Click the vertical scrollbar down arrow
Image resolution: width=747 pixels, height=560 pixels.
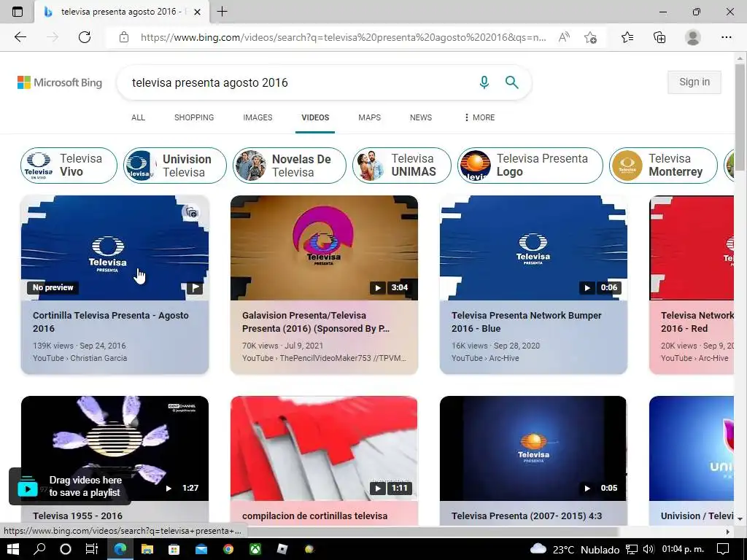click(x=740, y=519)
